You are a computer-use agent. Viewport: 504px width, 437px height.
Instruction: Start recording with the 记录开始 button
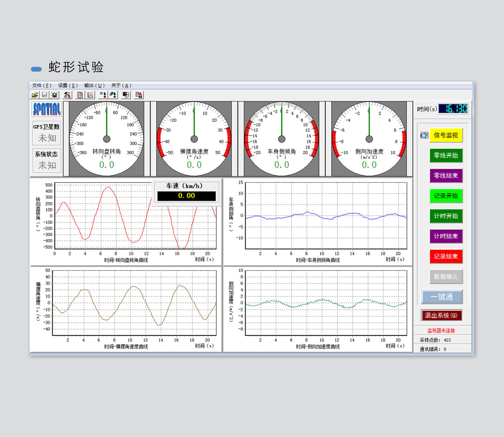click(x=446, y=196)
